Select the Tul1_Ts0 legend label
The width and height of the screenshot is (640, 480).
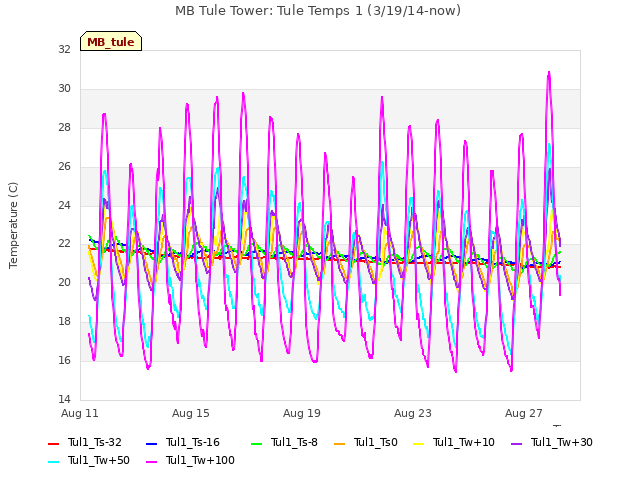pos(376,442)
